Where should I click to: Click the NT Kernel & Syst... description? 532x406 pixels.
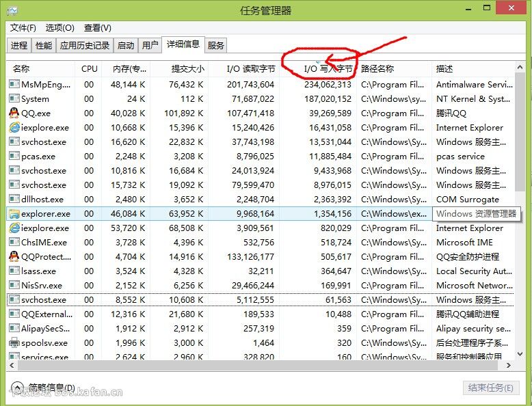click(473, 98)
